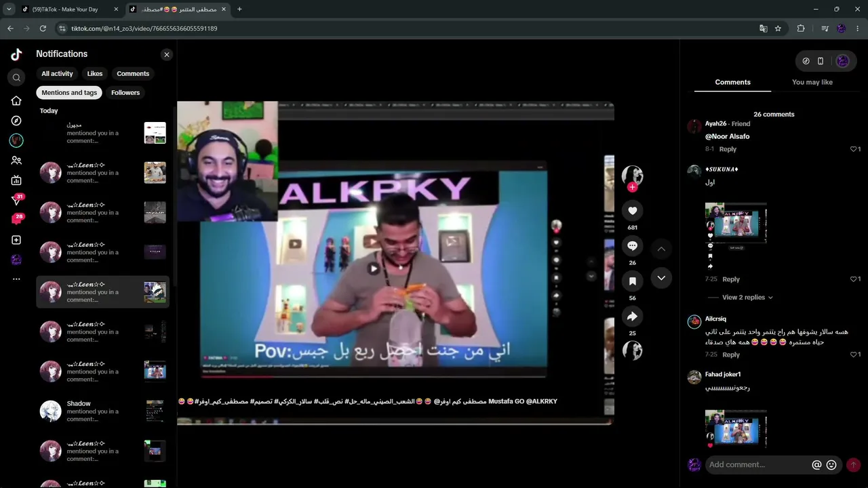
Task: Like the video with 681 likes
Action: tap(633, 211)
